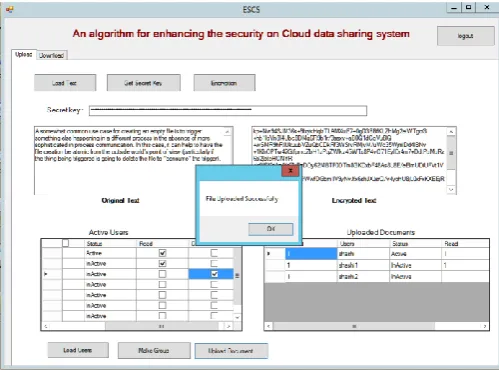Click the highlighted blue cell in Uploaded Documents
This screenshot has width=499, height=370.
click(x=311, y=254)
